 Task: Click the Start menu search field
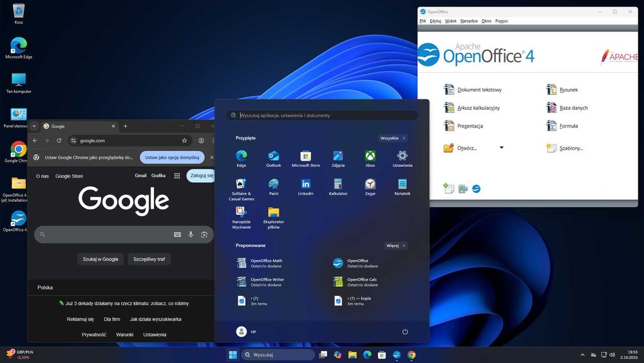[x=322, y=115]
